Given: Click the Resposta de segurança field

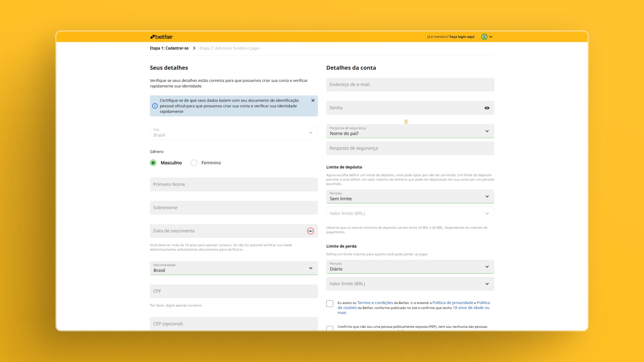Looking at the screenshot, I should [410, 148].
